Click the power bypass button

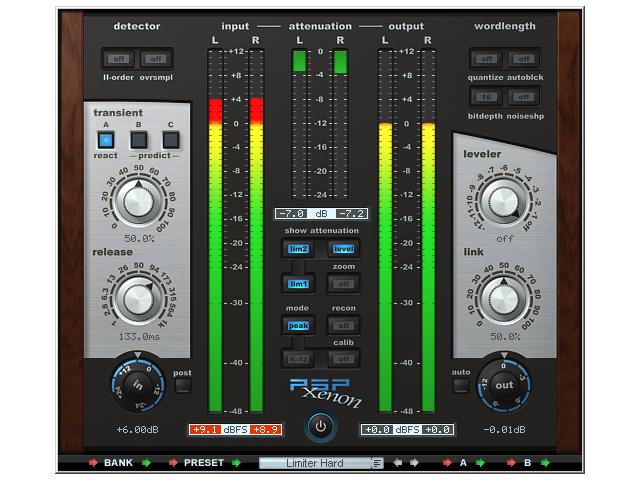(x=320, y=426)
